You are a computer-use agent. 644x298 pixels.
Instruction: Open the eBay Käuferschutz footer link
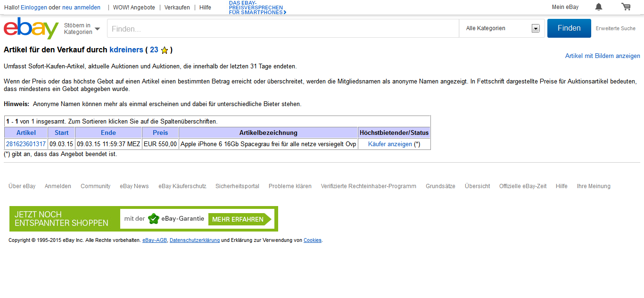pos(182,186)
